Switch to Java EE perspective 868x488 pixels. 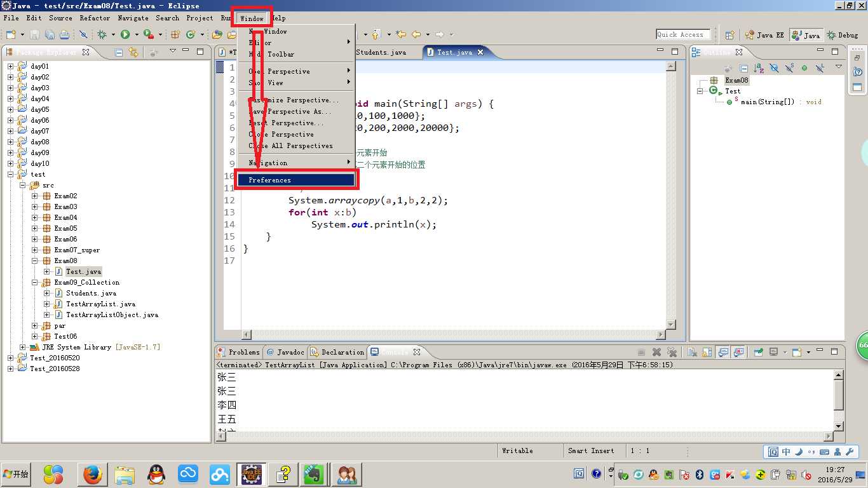click(x=764, y=35)
